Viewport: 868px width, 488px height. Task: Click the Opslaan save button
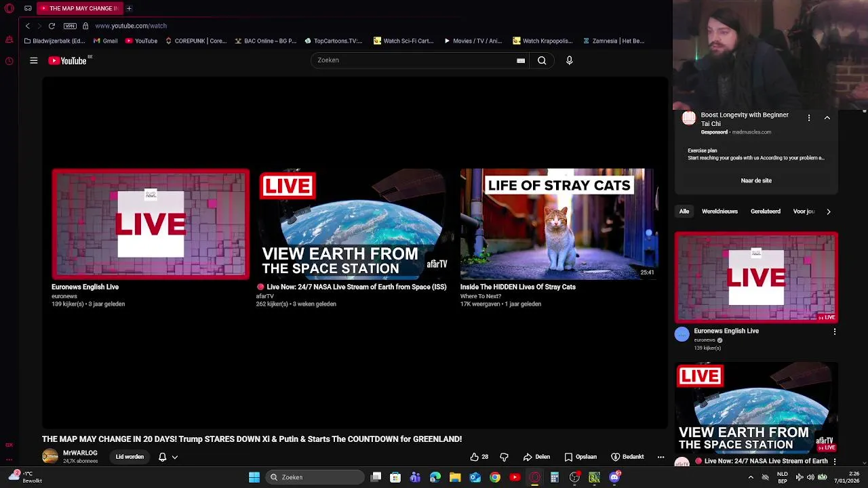[x=580, y=457]
